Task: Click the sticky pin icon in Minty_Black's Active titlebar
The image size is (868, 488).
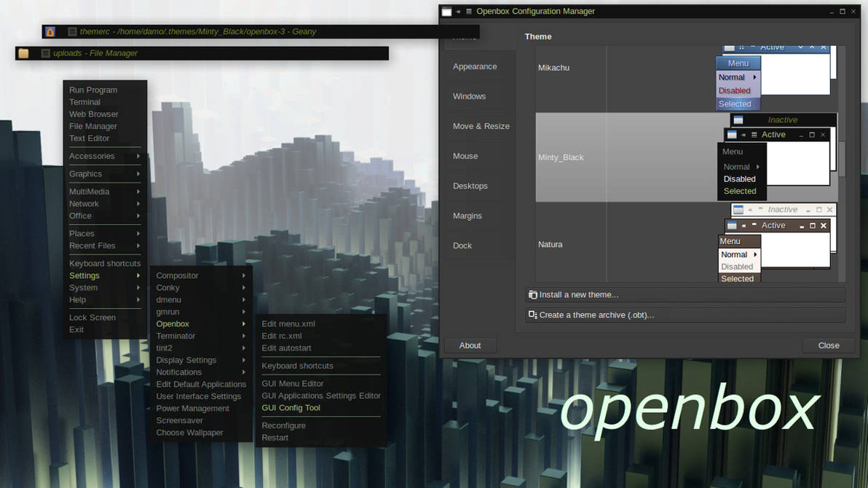Action: pos(741,134)
